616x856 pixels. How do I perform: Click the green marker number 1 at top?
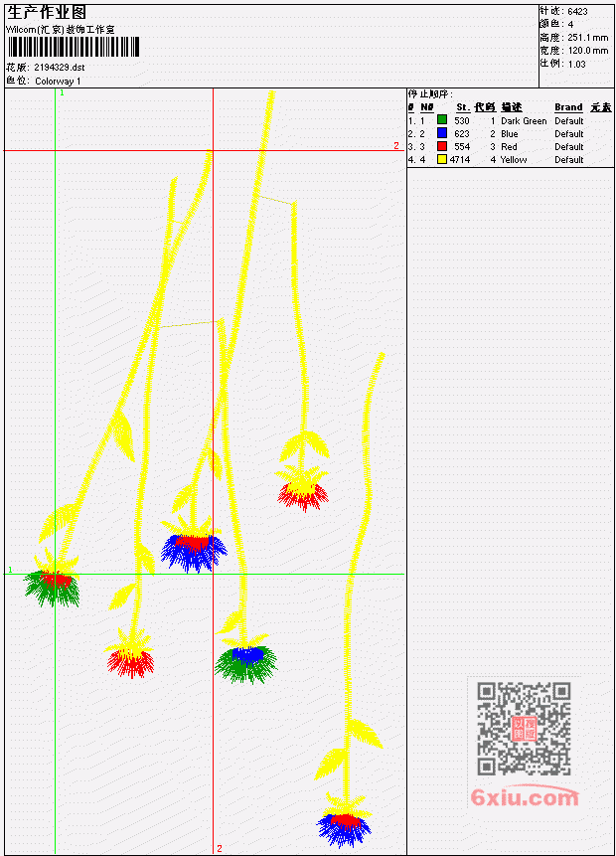point(62,92)
